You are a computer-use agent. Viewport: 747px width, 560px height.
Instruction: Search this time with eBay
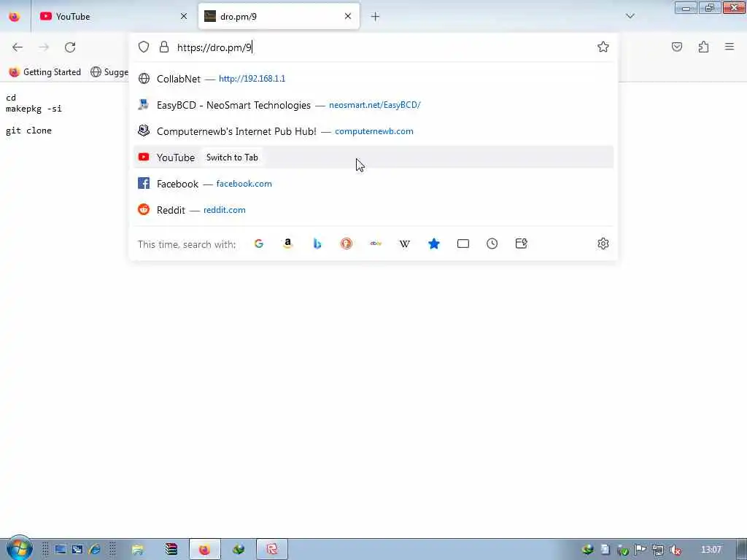(x=376, y=244)
